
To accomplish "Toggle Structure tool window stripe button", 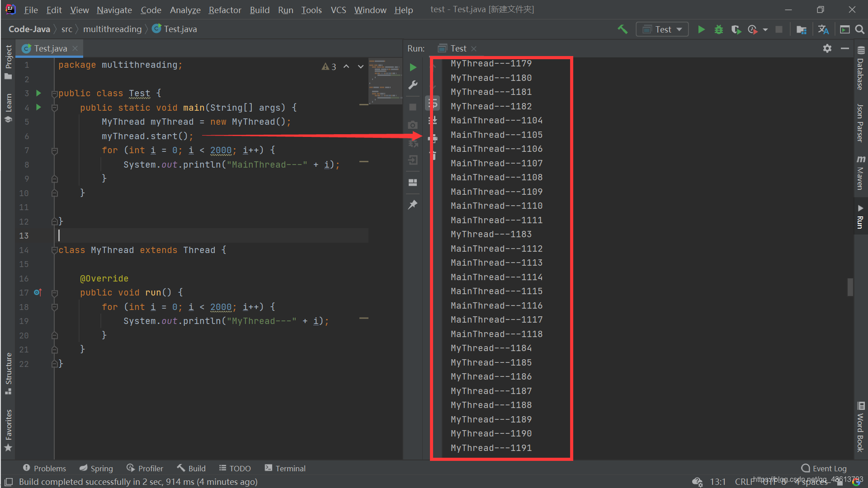I will click(8, 374).
